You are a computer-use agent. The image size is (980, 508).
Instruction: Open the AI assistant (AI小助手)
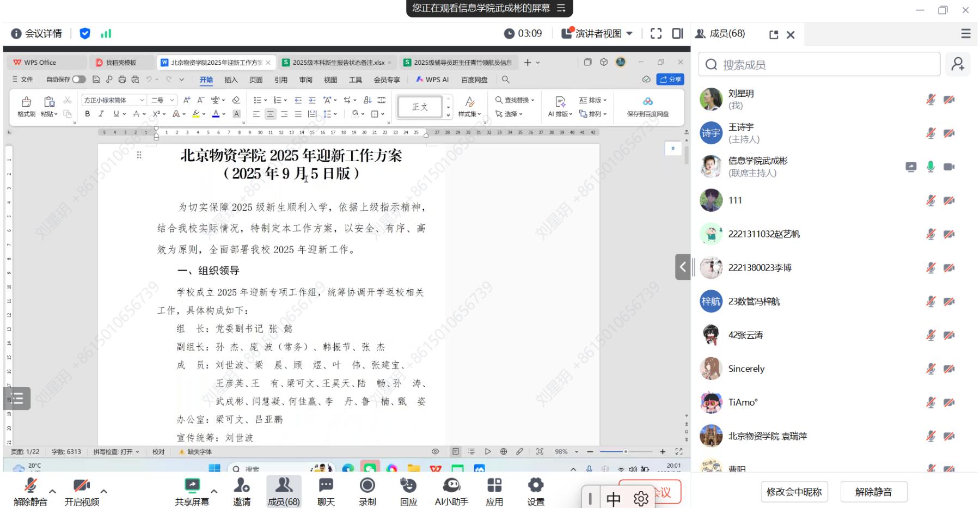click(x=451, y=486)
